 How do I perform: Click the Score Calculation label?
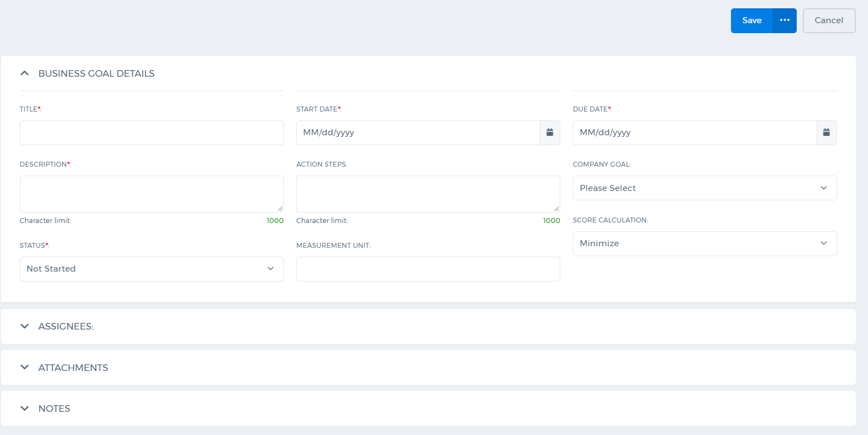pos(611,220)
